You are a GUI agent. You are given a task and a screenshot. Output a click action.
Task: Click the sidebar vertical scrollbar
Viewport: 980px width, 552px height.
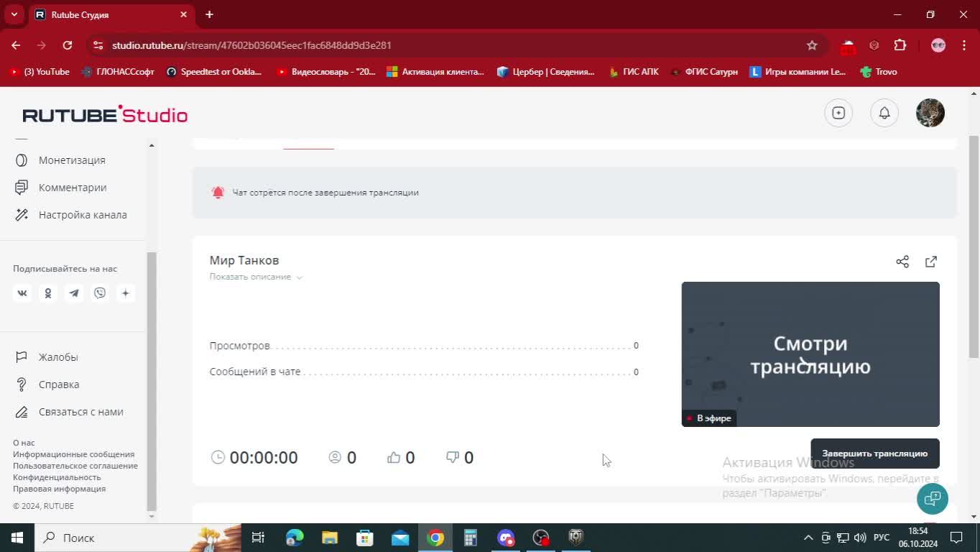point(151,381)
